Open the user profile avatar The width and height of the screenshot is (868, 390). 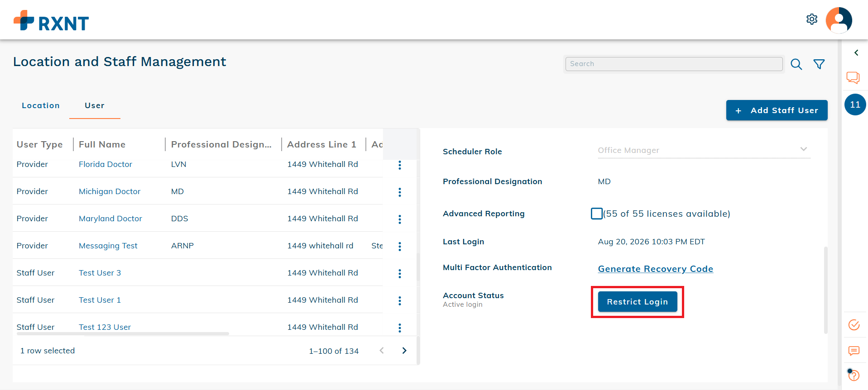(839, 20)
